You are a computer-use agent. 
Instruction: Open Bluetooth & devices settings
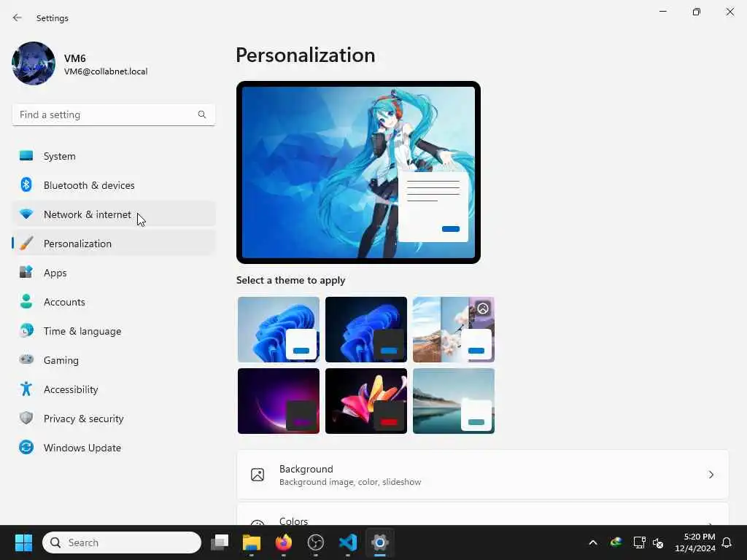point(113,184)
